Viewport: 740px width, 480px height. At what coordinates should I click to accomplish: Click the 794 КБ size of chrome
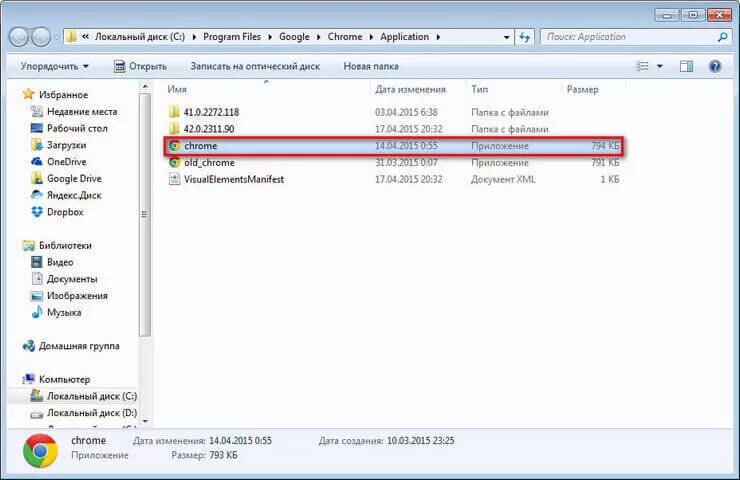pos(605,146)
